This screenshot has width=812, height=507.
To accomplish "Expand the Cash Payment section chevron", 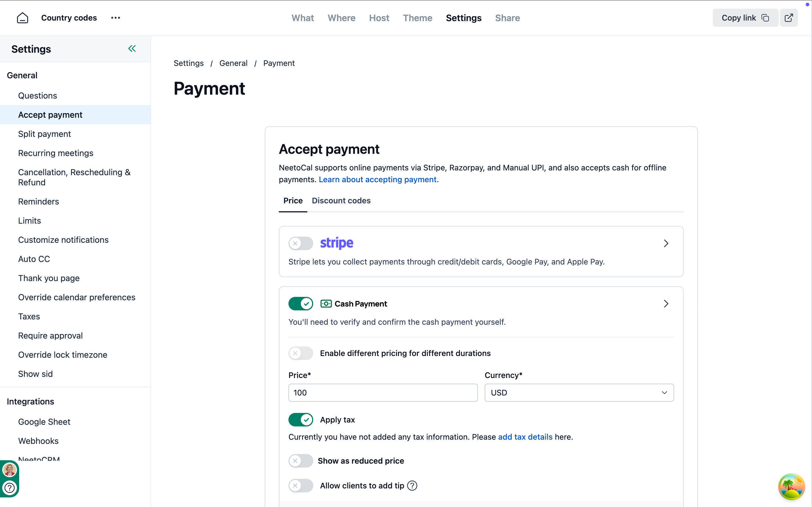I will 666,304.
